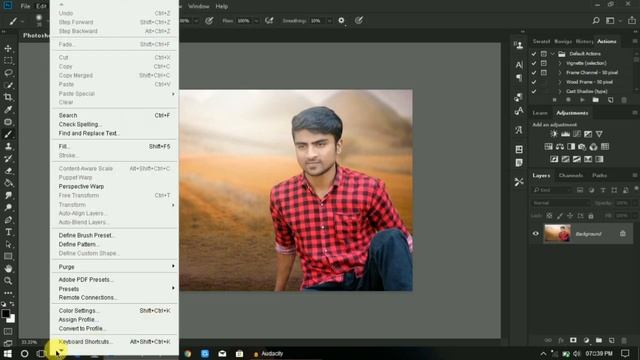Screen dimensions: 640x360
Task: Open layer blend mode dropdown
Action: point(561,203)
